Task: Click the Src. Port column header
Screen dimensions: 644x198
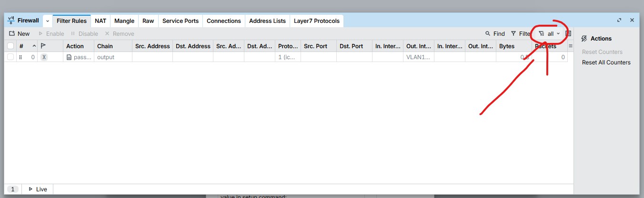Action: point(319,46)
